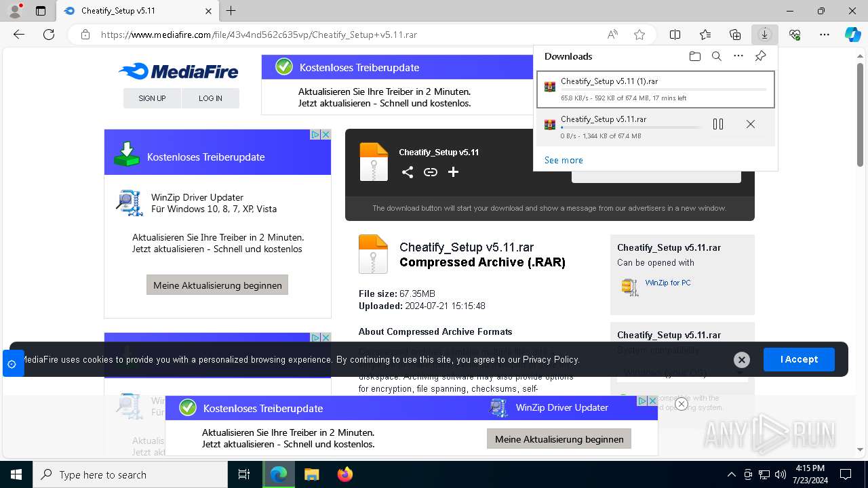Close the bottom banner advertisement
868x488 pixels.
(x=682, y=404)
